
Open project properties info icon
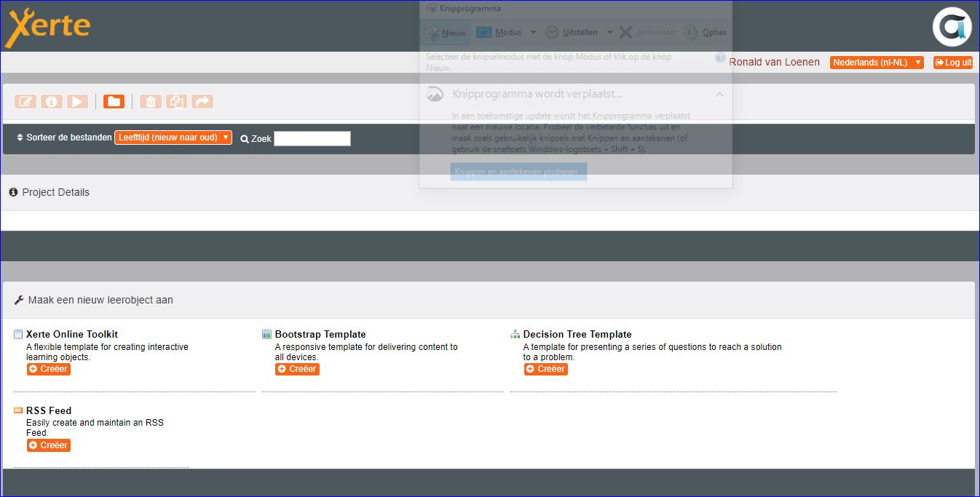pyautogui.click(x=52, y=102)
